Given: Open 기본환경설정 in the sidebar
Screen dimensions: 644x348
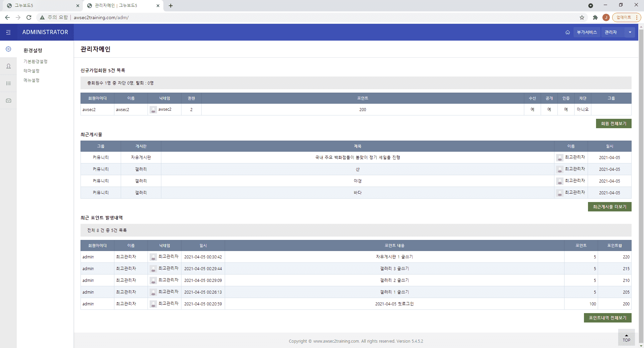Looking at the screenshot, I should click(36, 61).
